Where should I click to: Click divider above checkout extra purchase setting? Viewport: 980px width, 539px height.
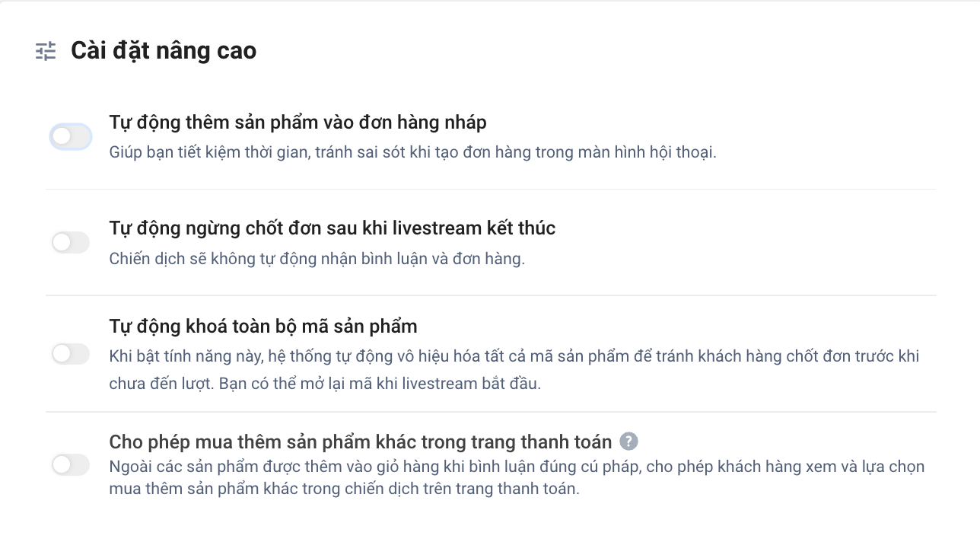point(491,412)
